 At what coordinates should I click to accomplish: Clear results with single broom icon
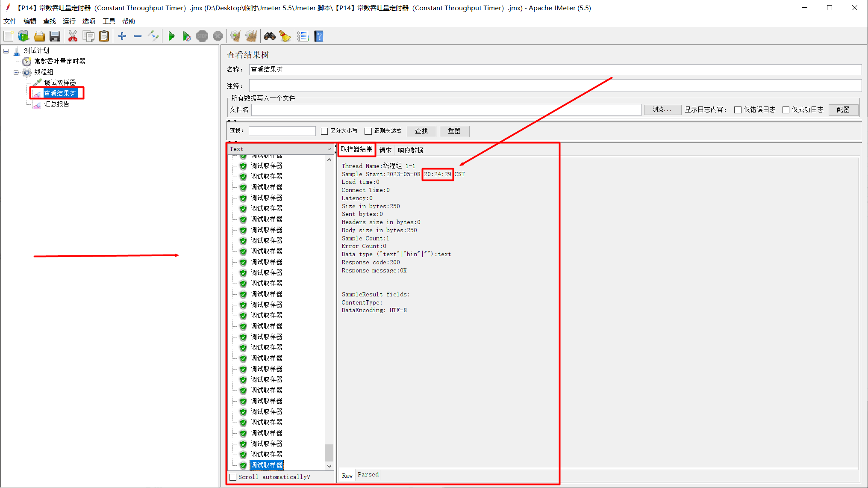(235, 36)
